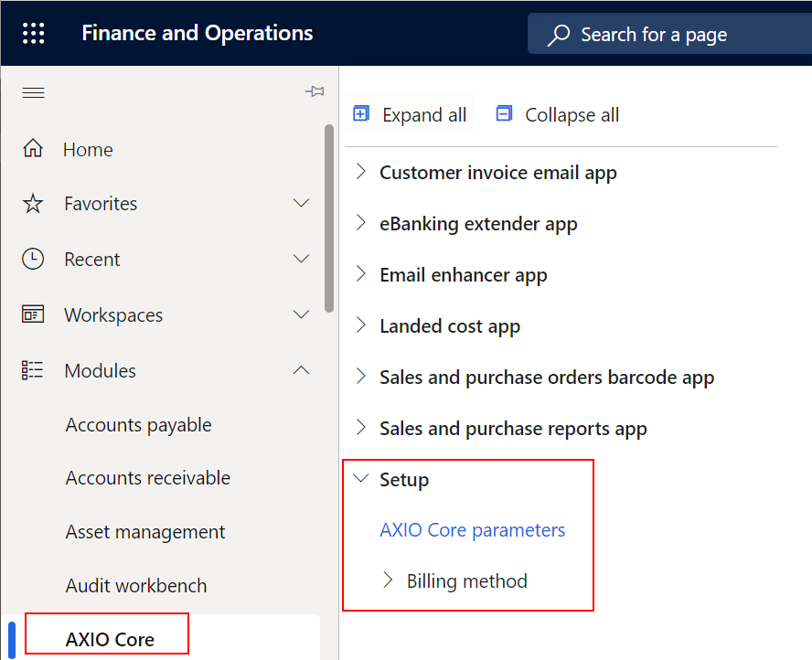This screenshot has height=660, width=812.
Task: Open the Accounts payable module
Action: coord(138,424)
